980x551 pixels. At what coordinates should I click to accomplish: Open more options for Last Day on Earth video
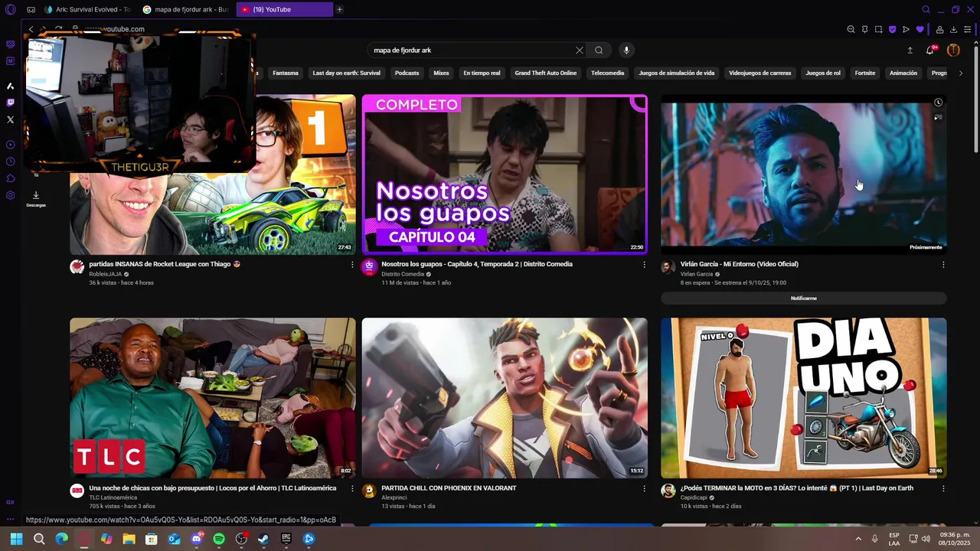click(943, 488)
